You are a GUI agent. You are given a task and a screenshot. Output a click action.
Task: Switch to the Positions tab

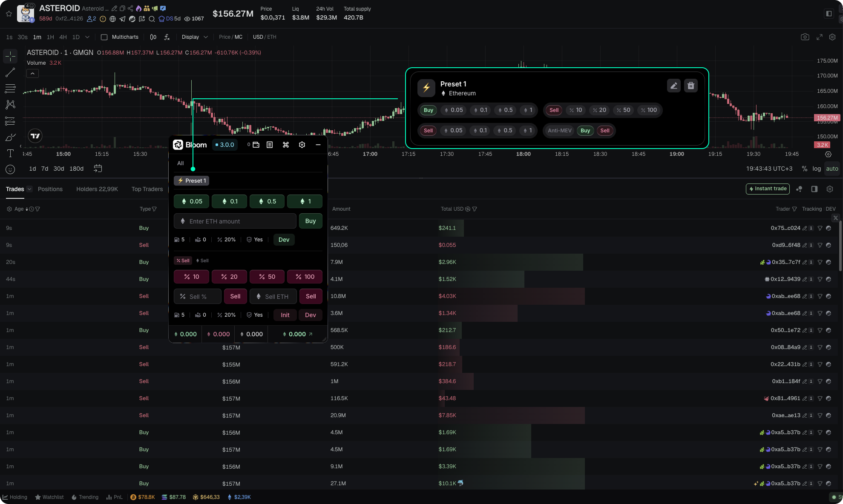click(50, 189)
